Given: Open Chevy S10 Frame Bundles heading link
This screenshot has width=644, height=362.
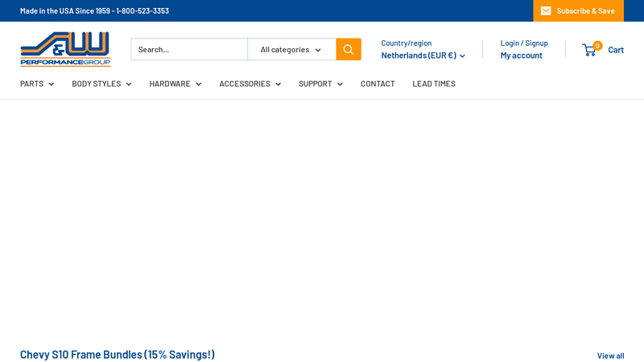Looking at the screenshot, I should (118, 354).
